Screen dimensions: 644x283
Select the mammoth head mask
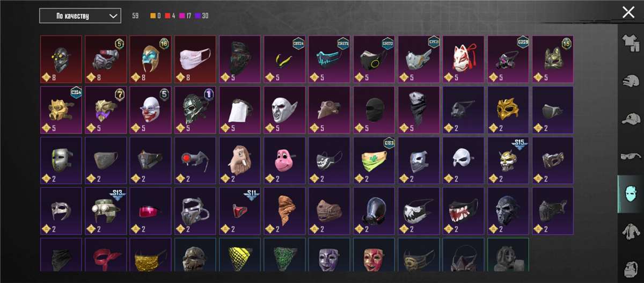pos(240,159)
